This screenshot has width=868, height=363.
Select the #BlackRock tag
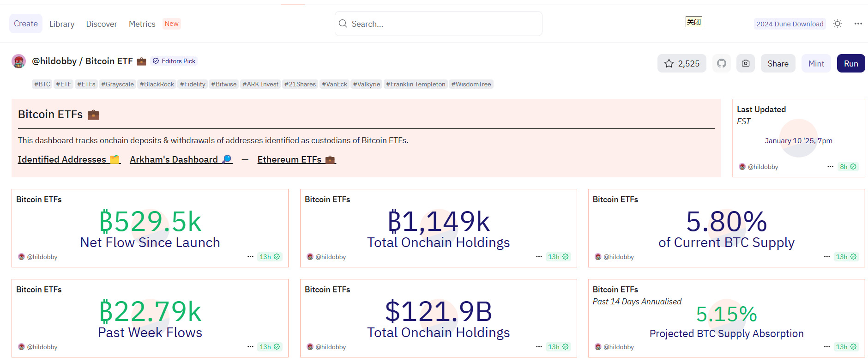tap(157, 84)
